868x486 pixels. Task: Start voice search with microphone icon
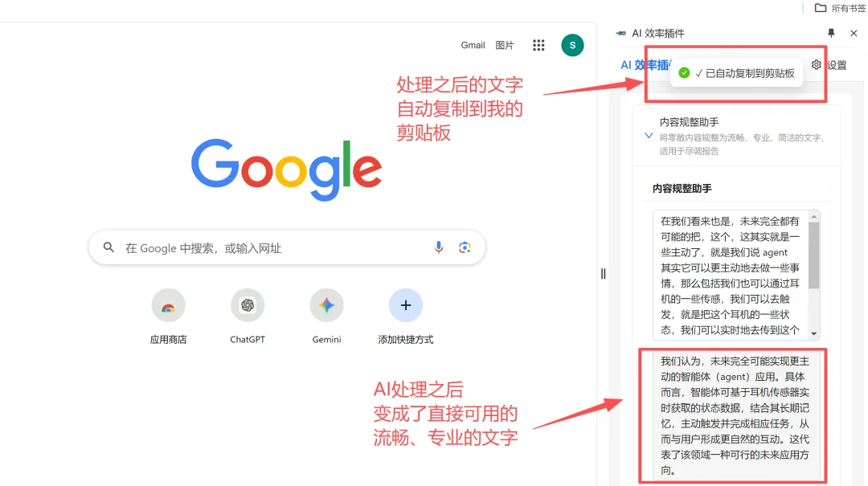click(439, 247)
